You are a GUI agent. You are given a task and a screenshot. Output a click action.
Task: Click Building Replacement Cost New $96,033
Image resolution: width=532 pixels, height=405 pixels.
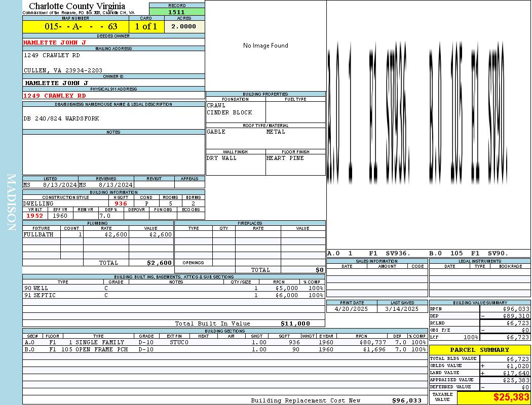click(407, 400)
